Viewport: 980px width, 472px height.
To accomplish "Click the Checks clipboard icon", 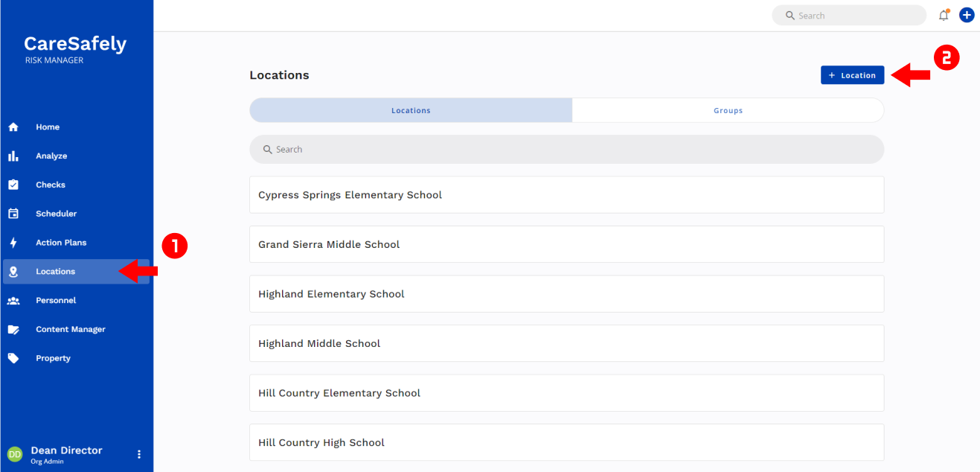I will (13, 185).
